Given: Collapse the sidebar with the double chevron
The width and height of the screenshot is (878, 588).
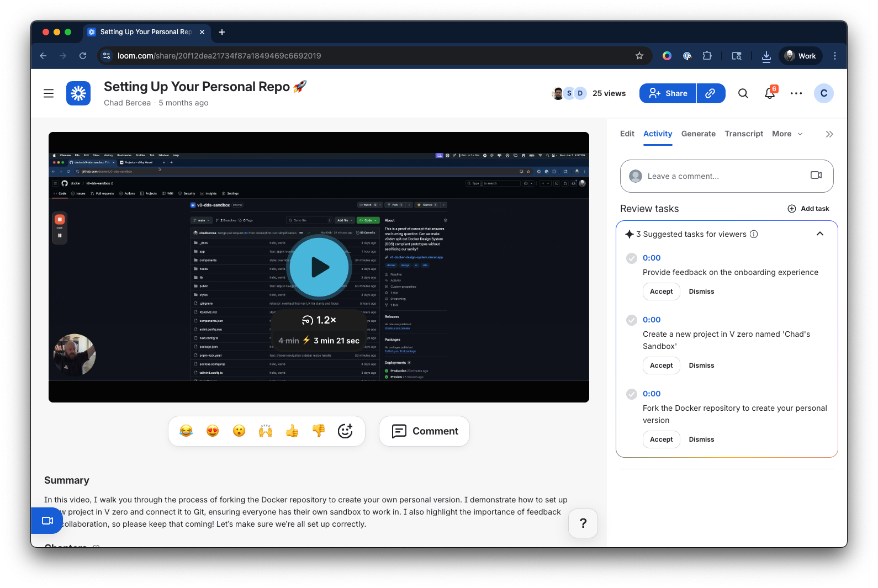Looking at the screenshot, I should (829, 134).
